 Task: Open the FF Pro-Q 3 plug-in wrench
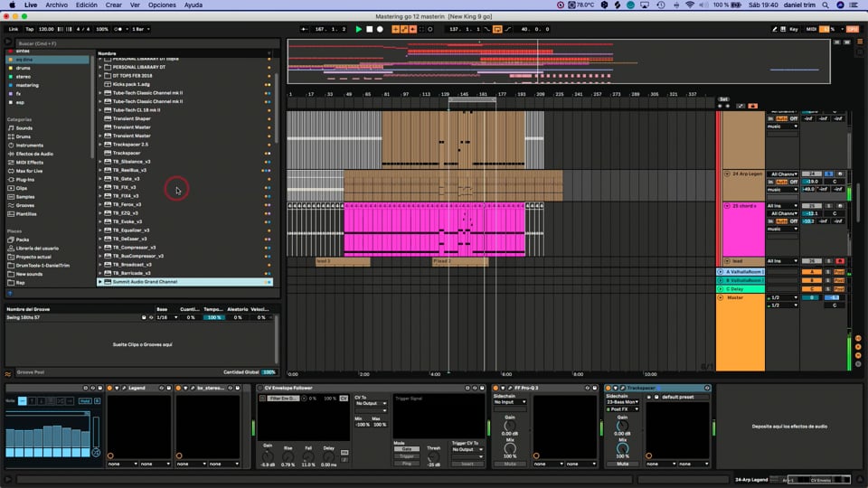pyautogui.click(x=510, y=388)
